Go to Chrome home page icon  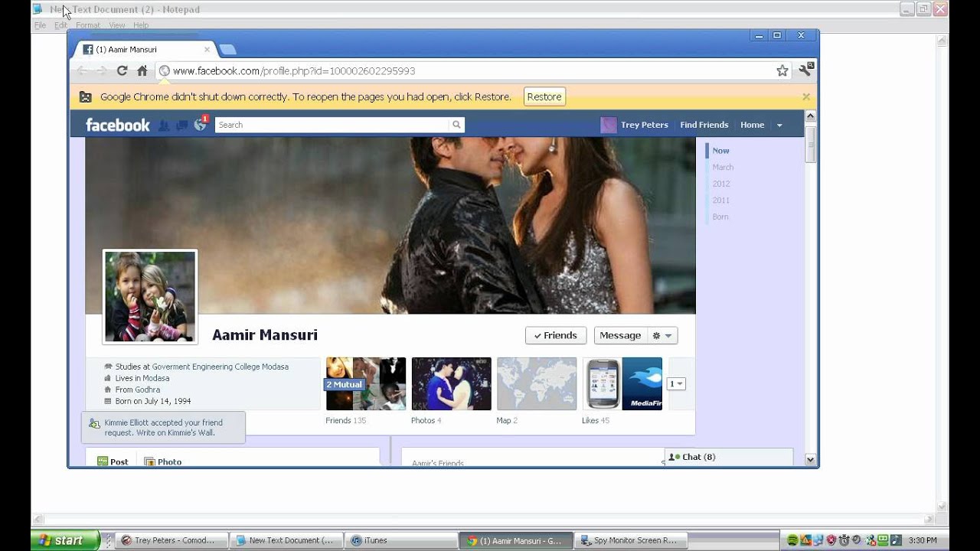pos(142,70)
